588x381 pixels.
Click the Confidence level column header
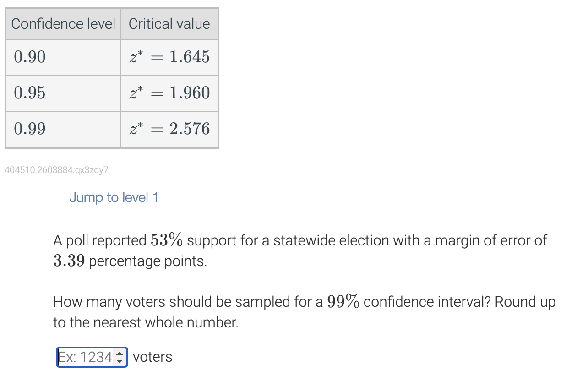click(x=63, y=23)
